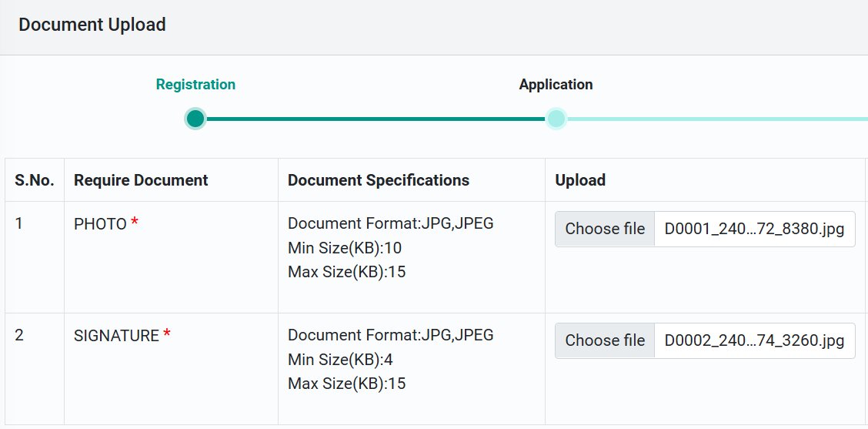Click PHOTO row Document Format:JPG,JPEG text

click(x=391, y=223)
